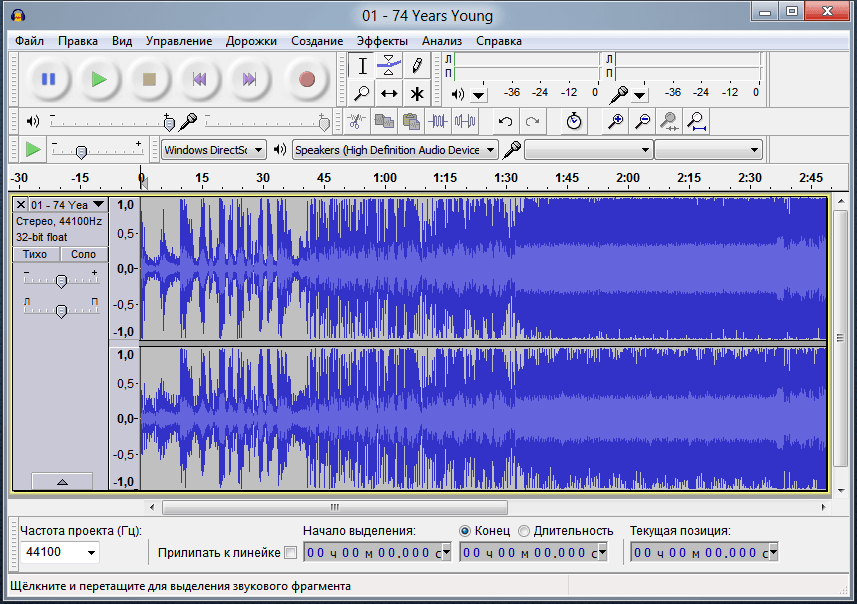Select the Time Shift tool
857x604 pixels.
click(x=390, y=94)
